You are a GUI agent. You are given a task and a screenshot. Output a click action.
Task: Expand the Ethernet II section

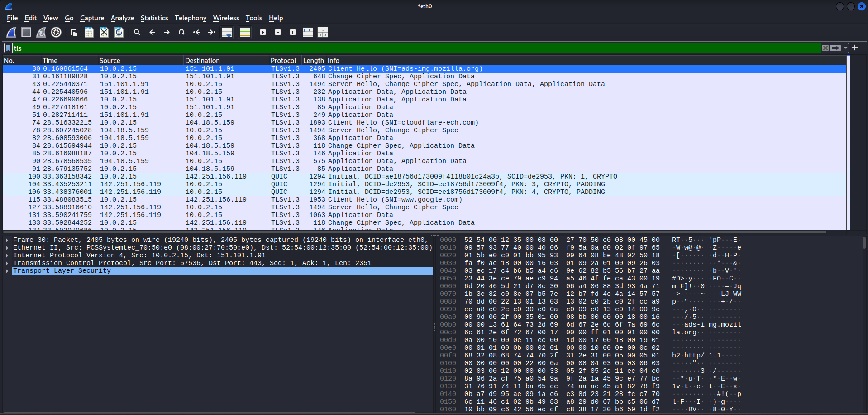(7, 248)
